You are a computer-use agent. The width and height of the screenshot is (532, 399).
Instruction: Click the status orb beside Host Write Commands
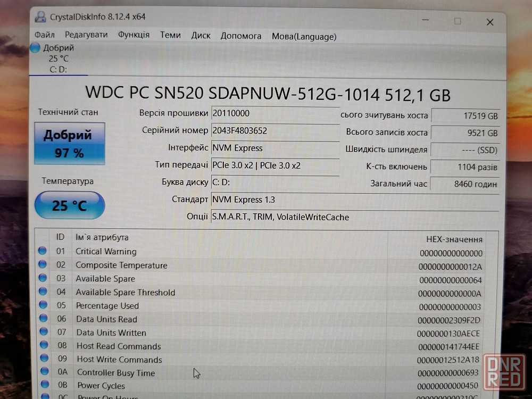click(x=45, y=358)
